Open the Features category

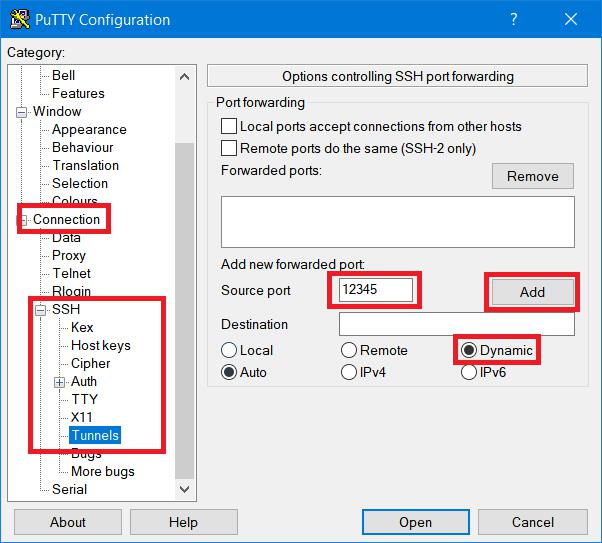point(78,93)
